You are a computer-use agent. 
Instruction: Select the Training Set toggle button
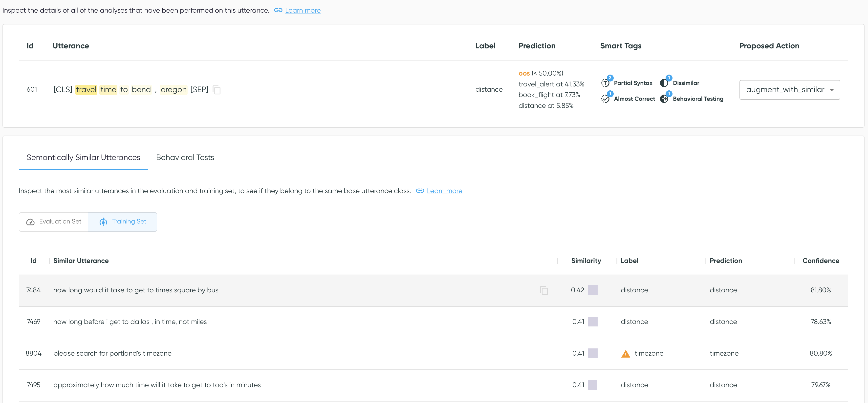(x=123, y=222)
